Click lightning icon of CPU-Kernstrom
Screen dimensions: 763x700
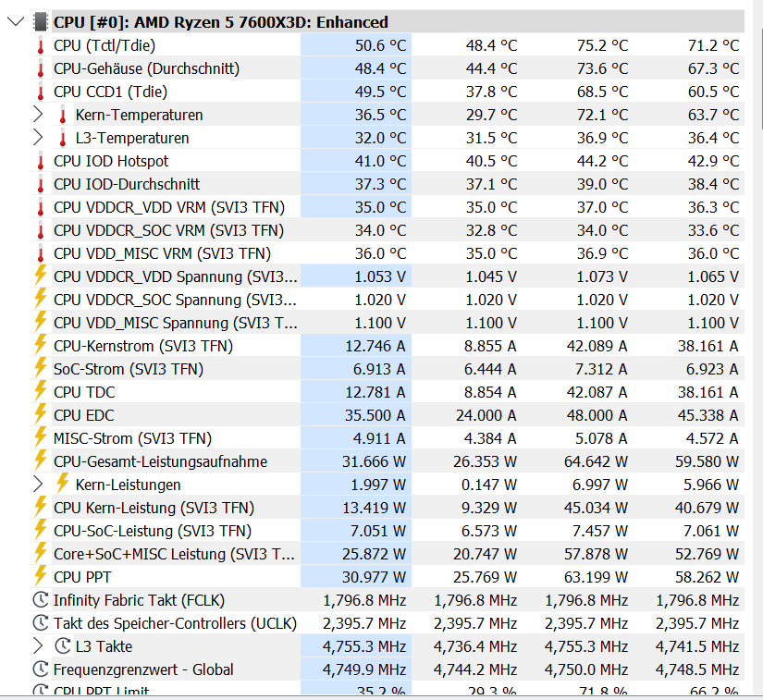pyautogui.click(x=41, y=344)
